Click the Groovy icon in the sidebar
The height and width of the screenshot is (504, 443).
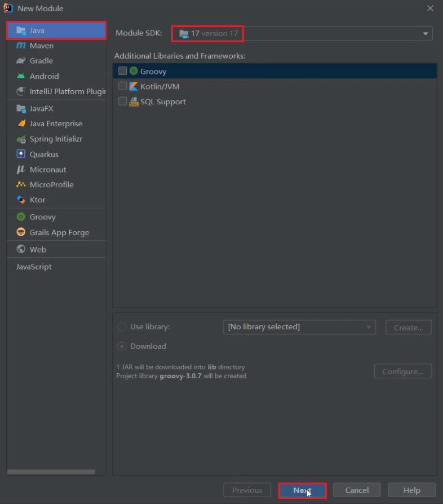point(21,217)
